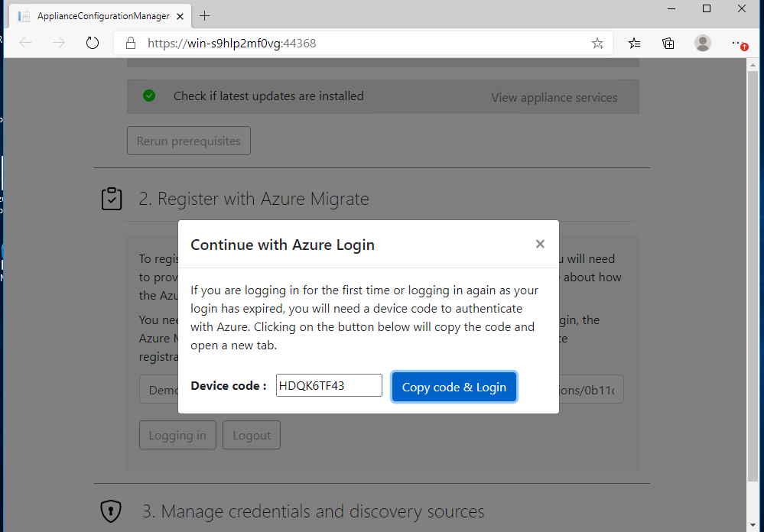The image size is (764, 532).
Task: Click the Logging in button
Action: click(177, 435)
